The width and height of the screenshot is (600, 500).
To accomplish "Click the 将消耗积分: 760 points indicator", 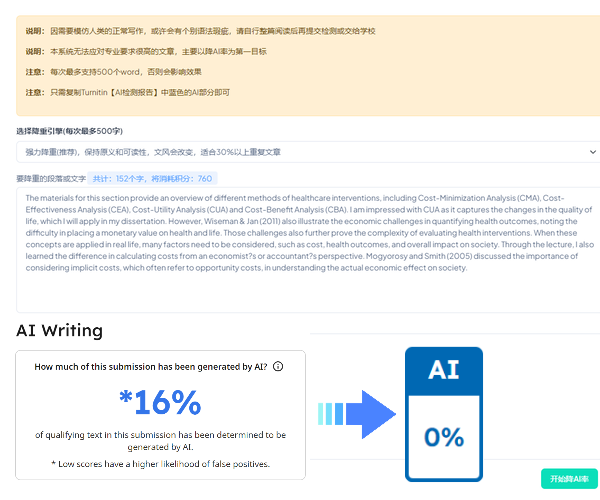I will 181,178.
